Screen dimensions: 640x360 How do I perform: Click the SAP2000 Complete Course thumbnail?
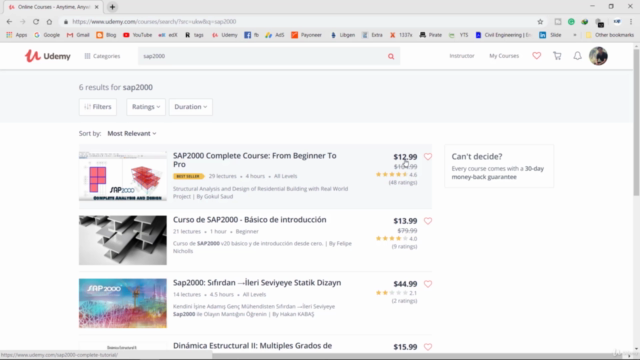pyautogui.click(x=123, y=176)
